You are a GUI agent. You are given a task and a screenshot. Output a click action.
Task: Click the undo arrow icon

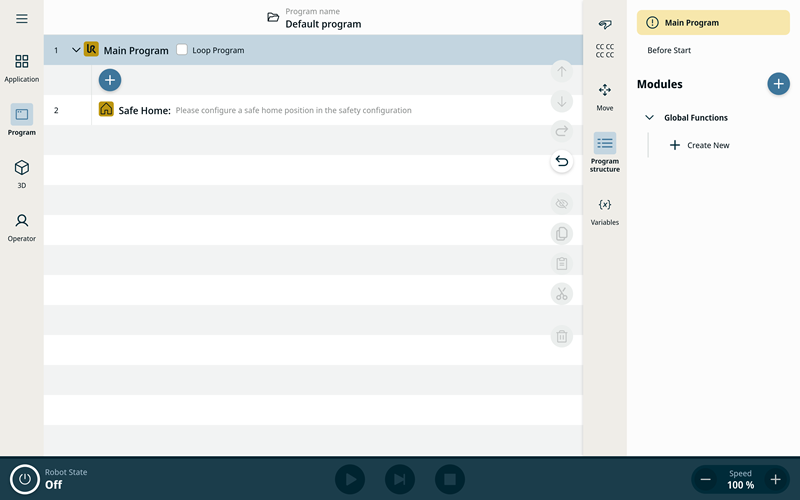point(562,161)
